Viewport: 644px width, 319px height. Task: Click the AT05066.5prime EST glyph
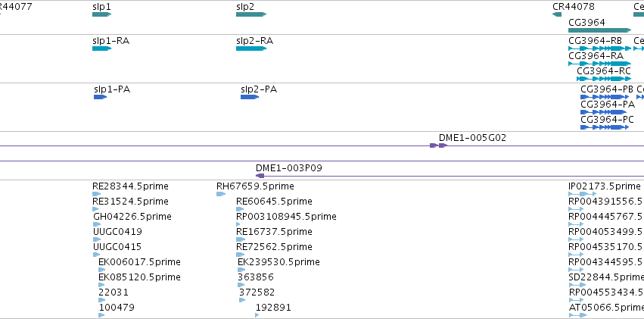pos(577,316)
